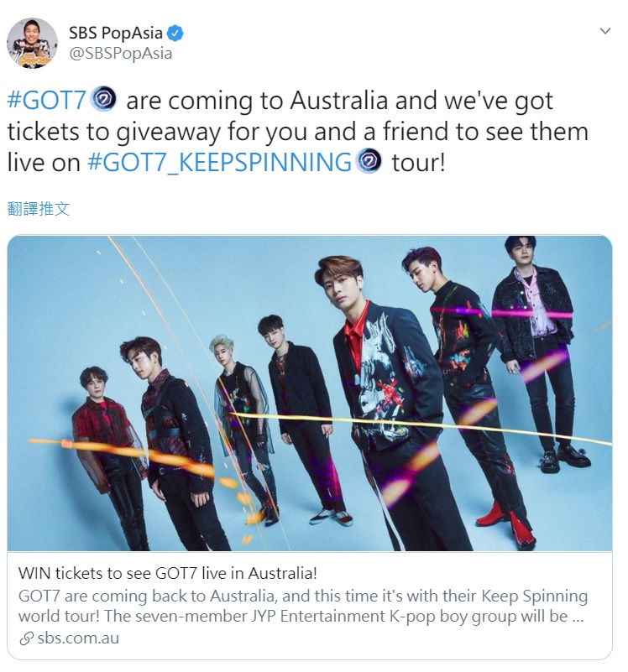
Task: Expand the tweet options chevron
Action: pyautogui.click(x=604, y=31)
